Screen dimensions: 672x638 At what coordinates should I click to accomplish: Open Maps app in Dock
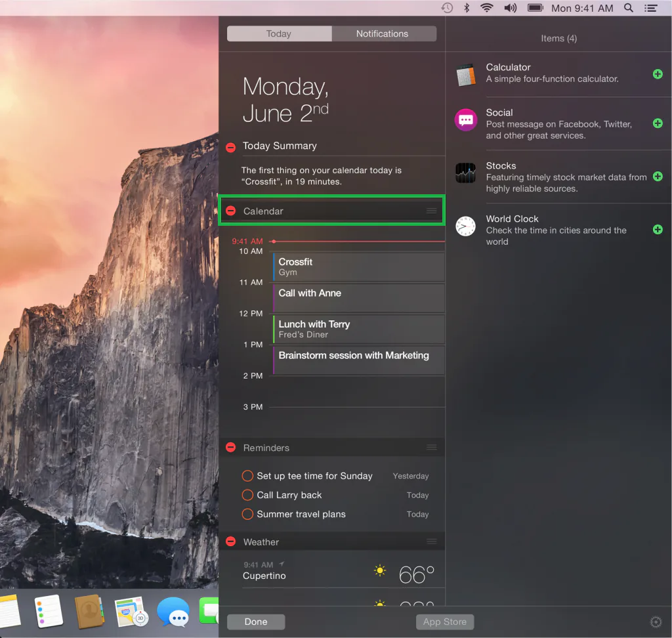[131, 612]
